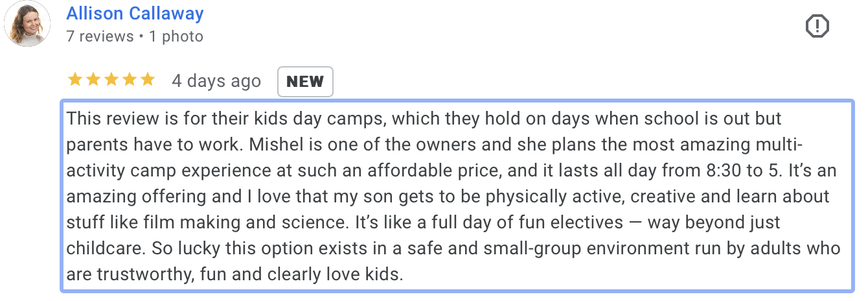This screenshot has height=301, width=868.
Task: Click the final line ending 'clearly love kids.'
Action: [x=235, y=274]
